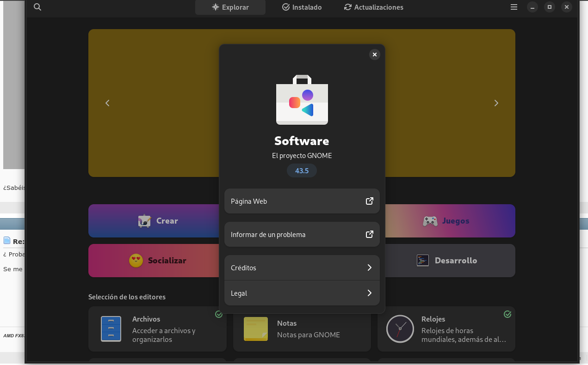Click the Relojes clock icon
588x365 pixels.
[x=400, y=329]
